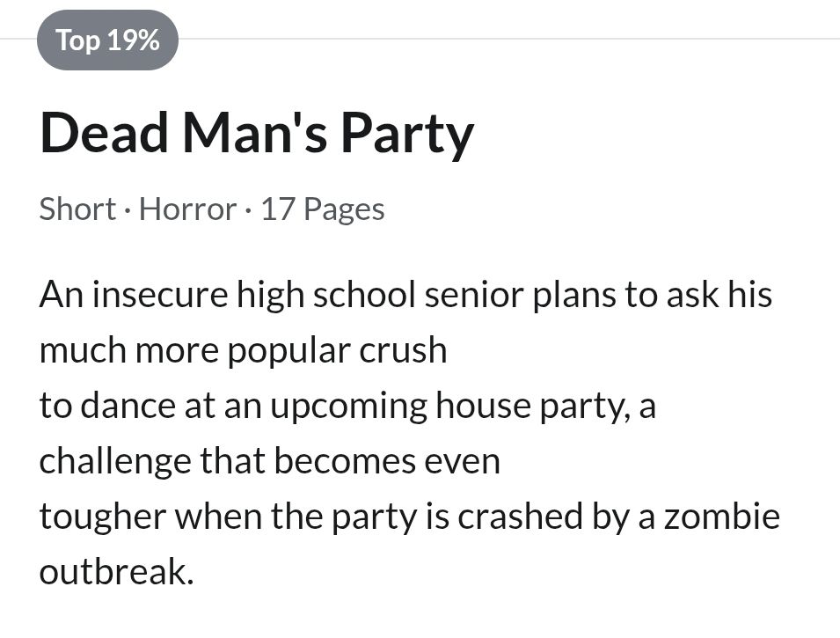Viewport: 840px width, 638px height.
Task: Click the 17 Pages label
Action: click(x=322, y=209)
